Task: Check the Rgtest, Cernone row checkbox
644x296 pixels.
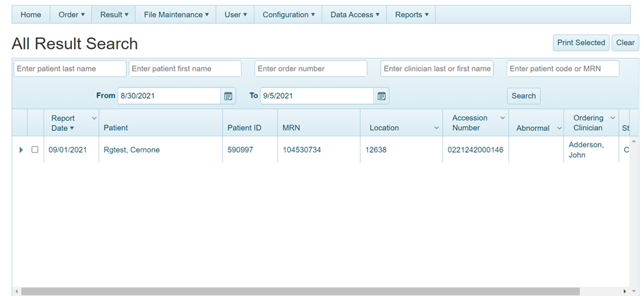Action: tap(35, 150)
